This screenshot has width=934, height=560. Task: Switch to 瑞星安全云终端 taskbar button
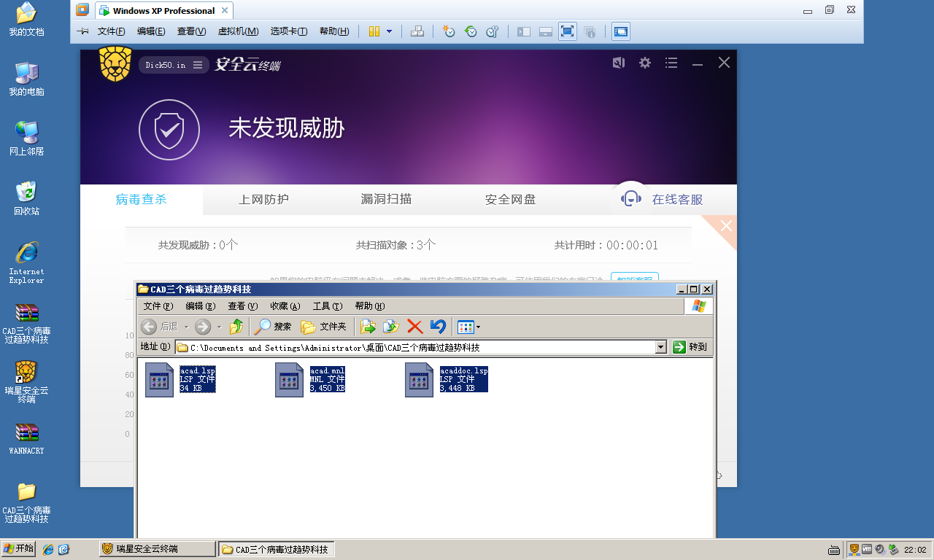[158, 549]
